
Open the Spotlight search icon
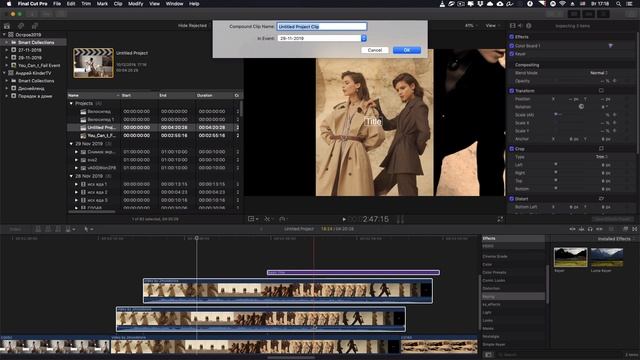619,4
